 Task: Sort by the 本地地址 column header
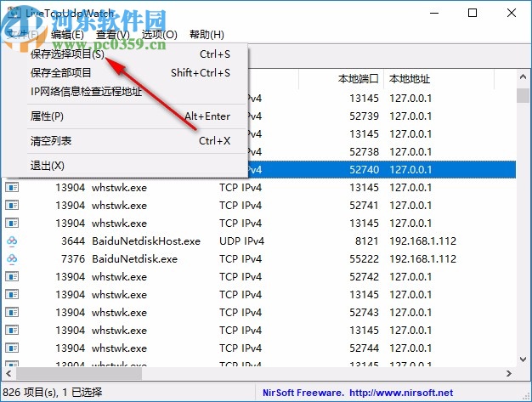point(439,79)
